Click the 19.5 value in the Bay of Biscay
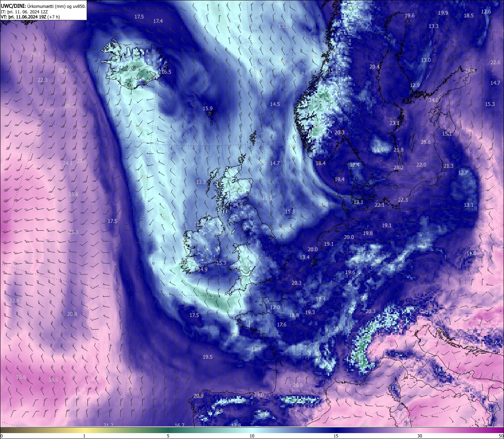Screen dimensions: 504x439 (208, 357)
